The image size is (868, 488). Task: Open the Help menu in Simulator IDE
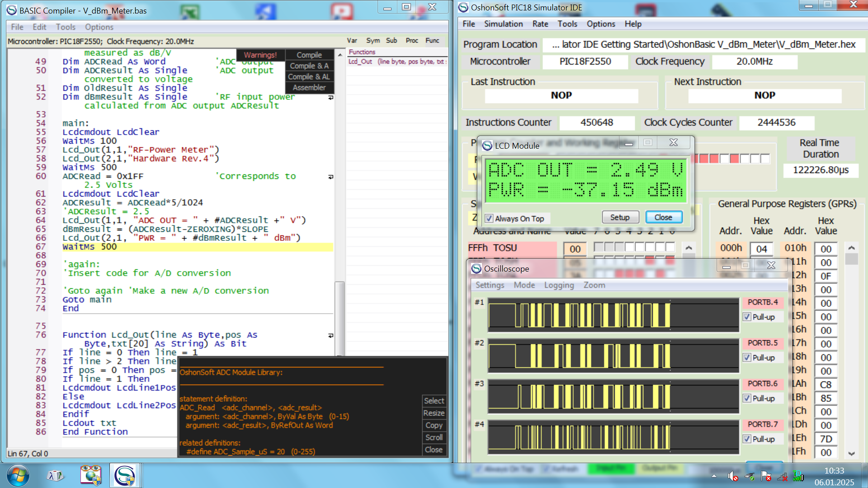point(633,24)
